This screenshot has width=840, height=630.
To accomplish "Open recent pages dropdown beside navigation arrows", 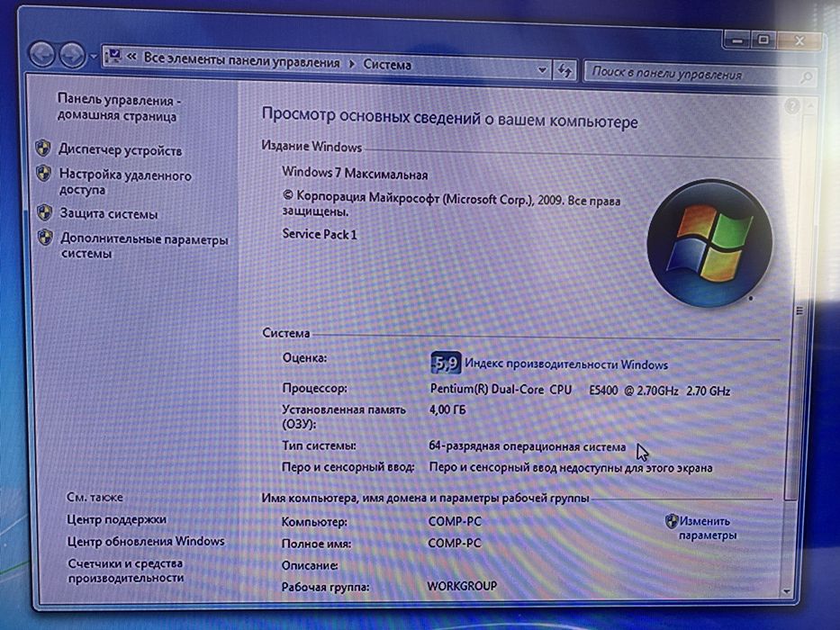I will point(94,56).
